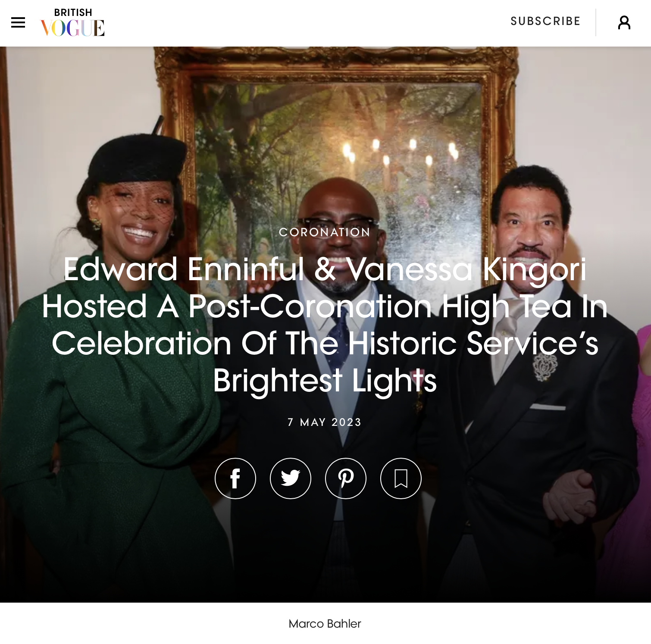Click the 'BRITISH' word above the Vogue logo

pos(73,13)
